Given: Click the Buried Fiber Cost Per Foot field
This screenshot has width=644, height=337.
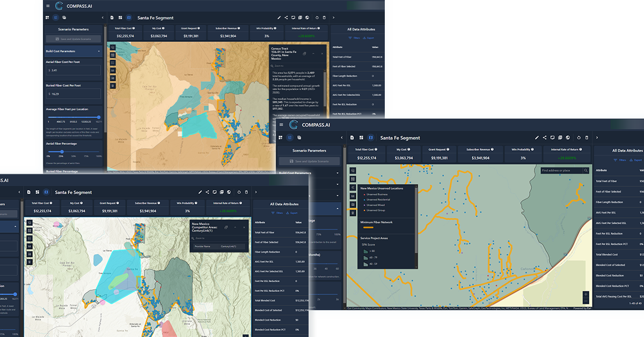Looking at the screenshot, I should pos(73,94).
